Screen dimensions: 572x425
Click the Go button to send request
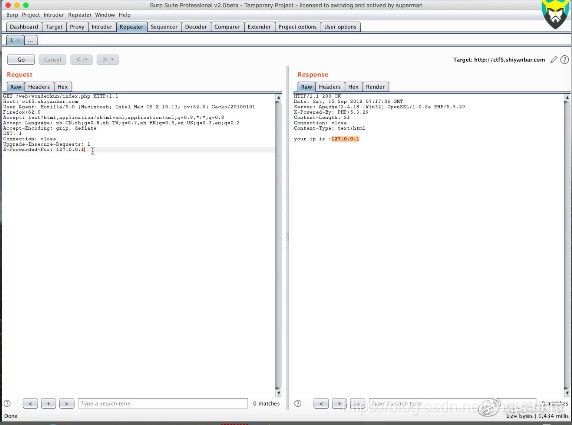click(21, 59)
